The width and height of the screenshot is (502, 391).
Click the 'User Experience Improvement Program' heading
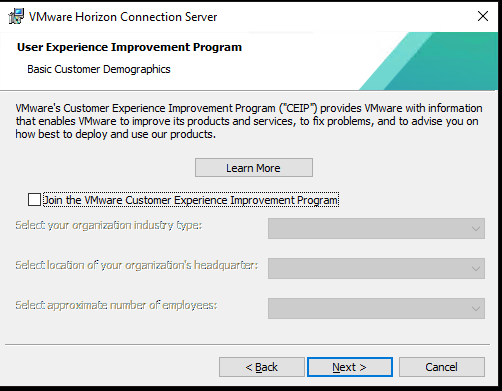tap(129, 47)
